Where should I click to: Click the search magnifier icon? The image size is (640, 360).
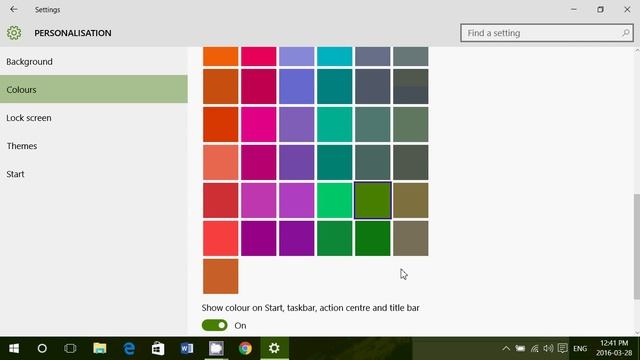[x=625, y=33]
